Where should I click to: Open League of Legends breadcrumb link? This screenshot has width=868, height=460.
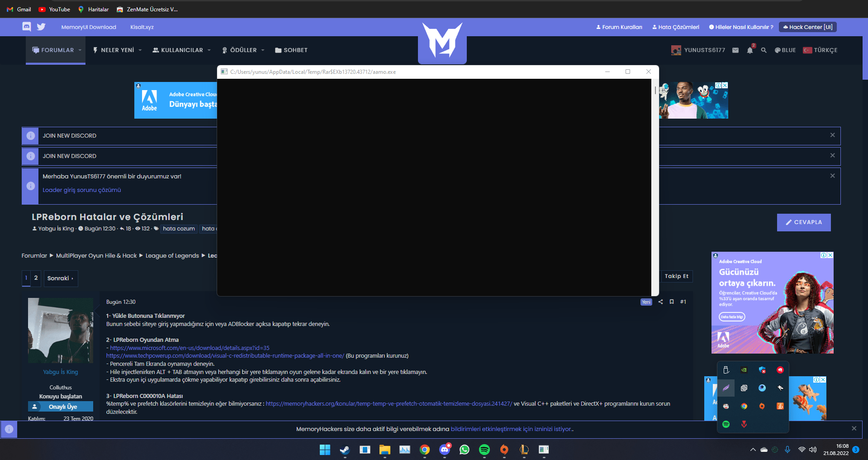[x=172, y=256]
